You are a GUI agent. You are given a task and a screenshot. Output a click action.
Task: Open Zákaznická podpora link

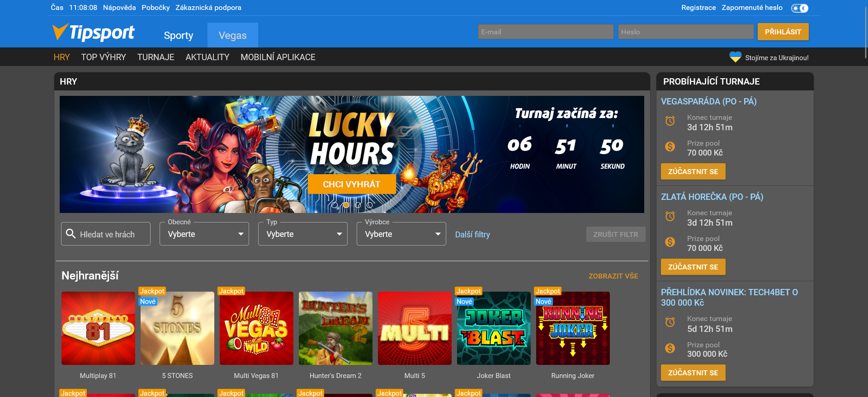pyautogui.click(x=208, y=8)
